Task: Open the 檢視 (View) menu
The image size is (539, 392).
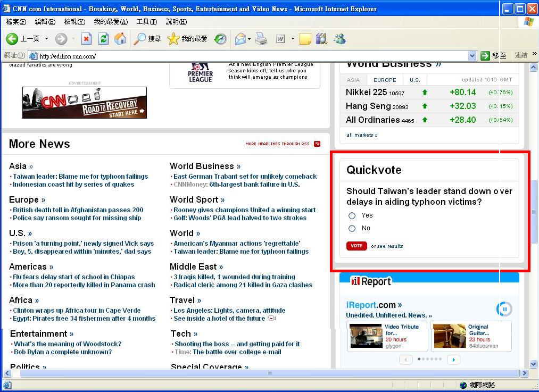Action: [x=74, y=22]
